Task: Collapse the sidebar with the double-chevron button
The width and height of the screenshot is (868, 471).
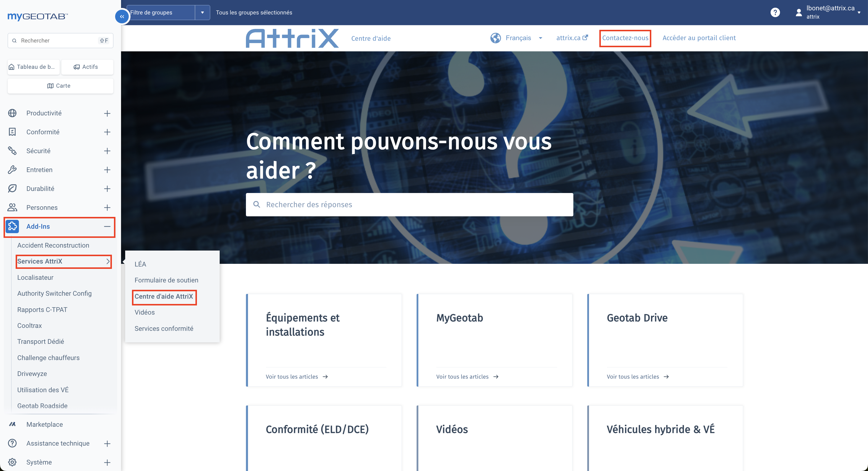Action: [x=122, y=17]
